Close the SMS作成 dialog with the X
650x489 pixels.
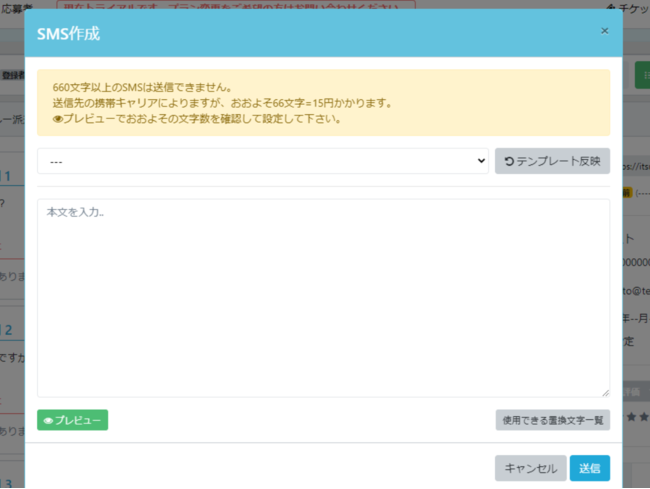tap(604, 31)
